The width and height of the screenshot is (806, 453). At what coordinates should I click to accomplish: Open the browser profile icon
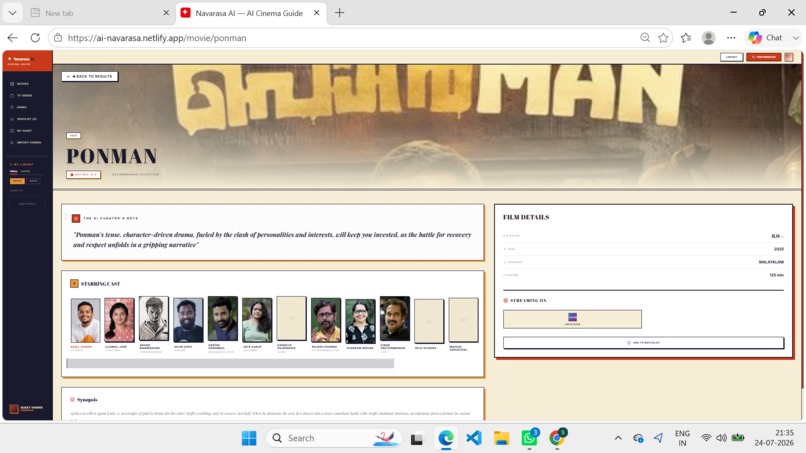[x=708, y=38]
